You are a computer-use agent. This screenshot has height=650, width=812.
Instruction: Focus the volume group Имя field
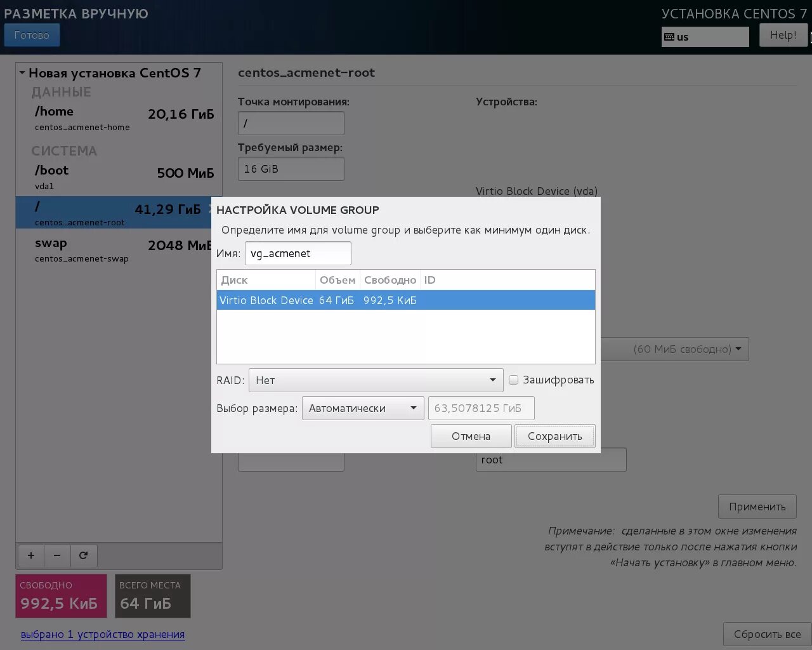click(x=298, y=253)
